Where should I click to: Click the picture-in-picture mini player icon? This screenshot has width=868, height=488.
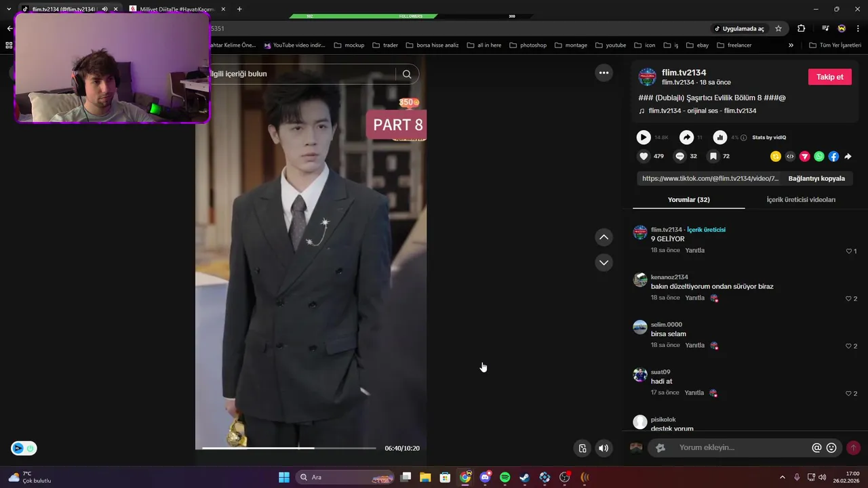coord(582,448)
